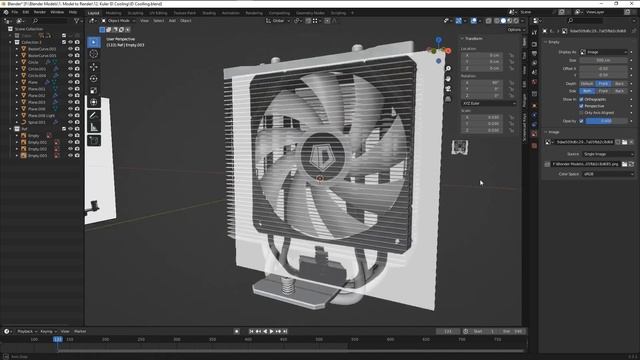Open the Tool properties tab icon
The width and height of the screenshot is (640, 360).
tap(534, 33)
